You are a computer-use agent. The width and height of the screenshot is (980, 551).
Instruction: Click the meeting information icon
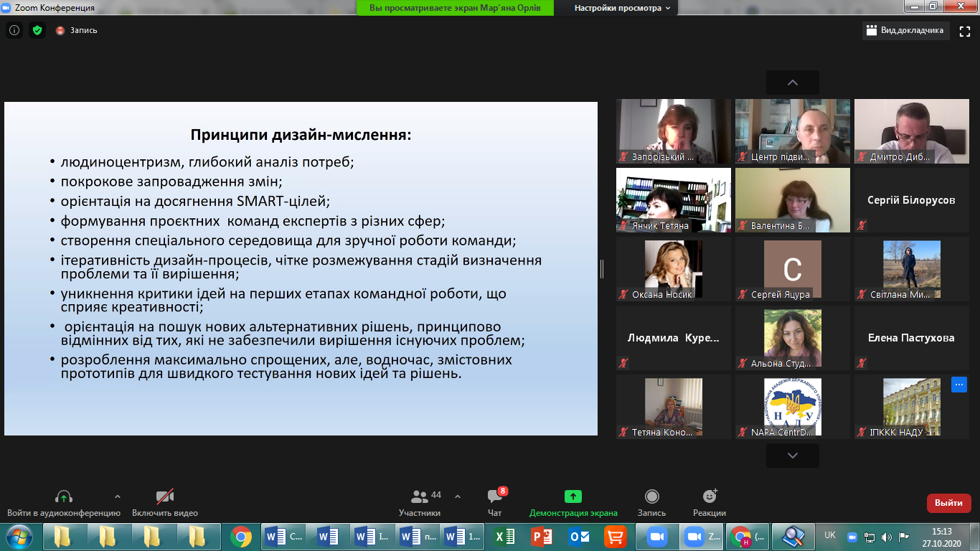pos(14,30)
